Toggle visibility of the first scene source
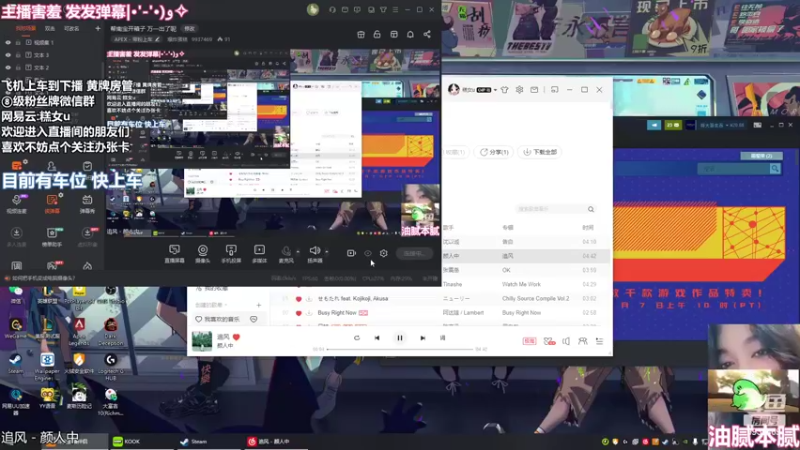The image size is (800, 450). click(8, 42)
